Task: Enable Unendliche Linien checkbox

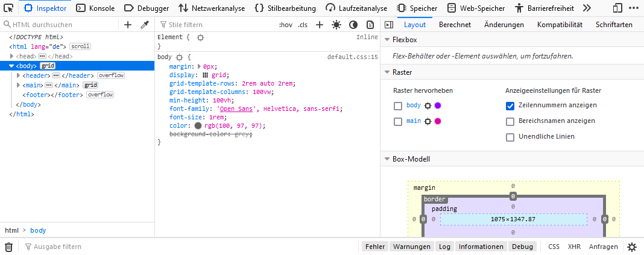Action: pyautogui.click(x=510, y=137)
